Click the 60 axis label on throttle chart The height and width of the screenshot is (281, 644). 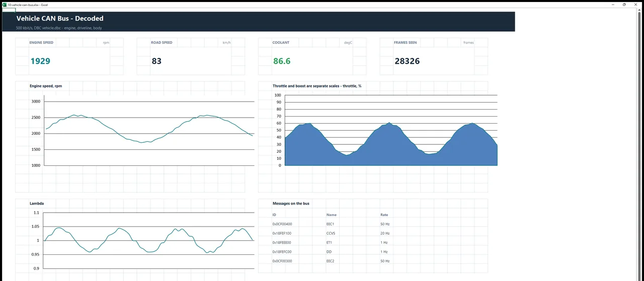point(279,123)
